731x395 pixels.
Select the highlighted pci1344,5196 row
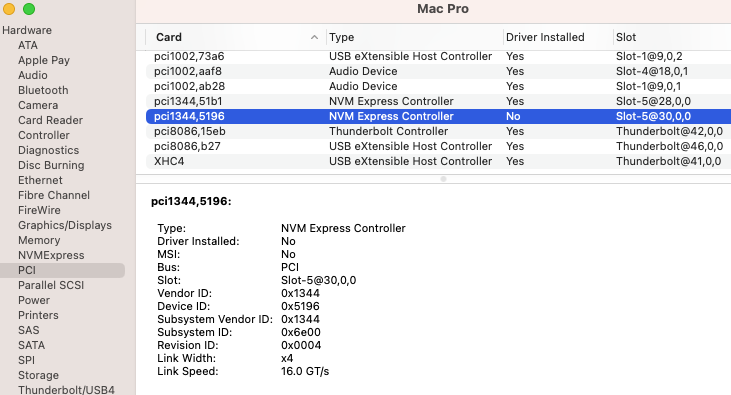pyautogui.click(x=438, y=116)
